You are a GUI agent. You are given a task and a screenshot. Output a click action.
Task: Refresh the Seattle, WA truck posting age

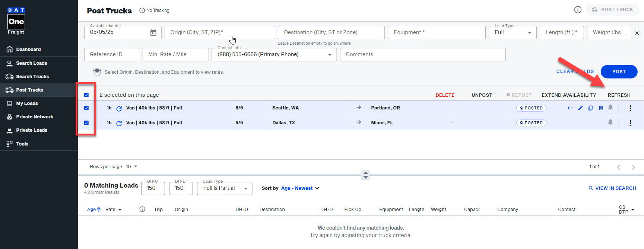(119, 108)
